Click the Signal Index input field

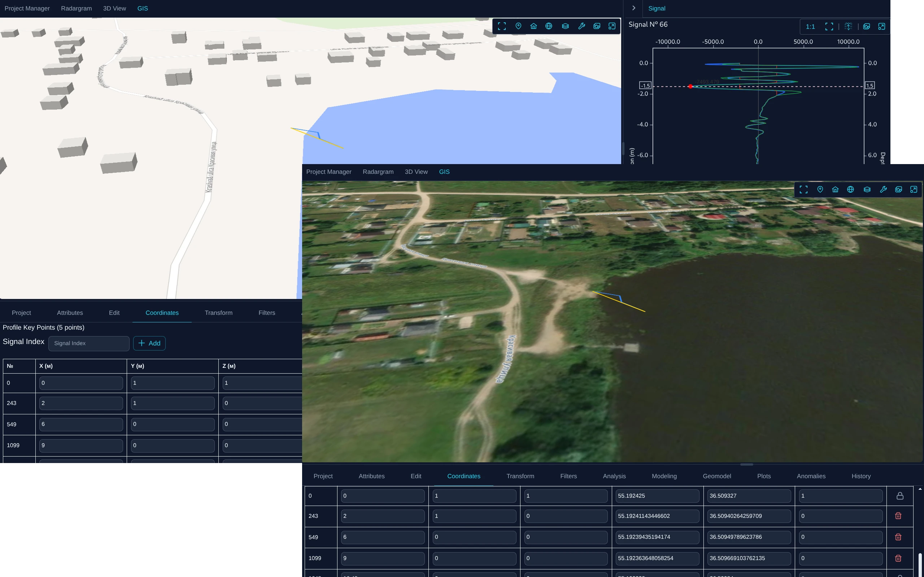tap(88, 343)
